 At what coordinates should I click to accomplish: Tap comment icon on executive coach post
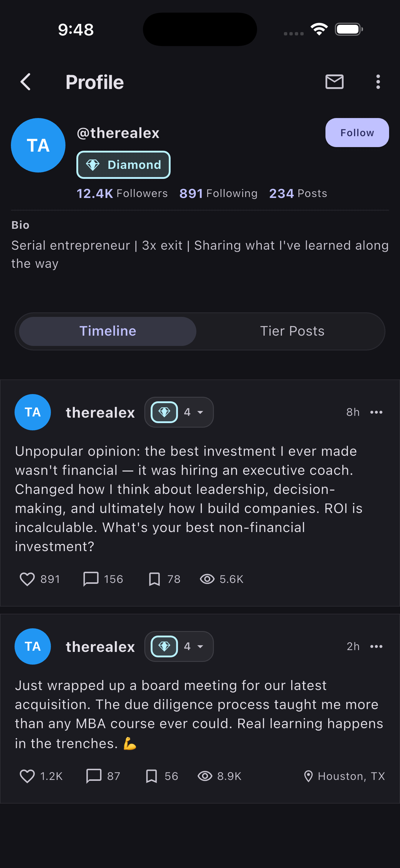[x=91, y=579]
